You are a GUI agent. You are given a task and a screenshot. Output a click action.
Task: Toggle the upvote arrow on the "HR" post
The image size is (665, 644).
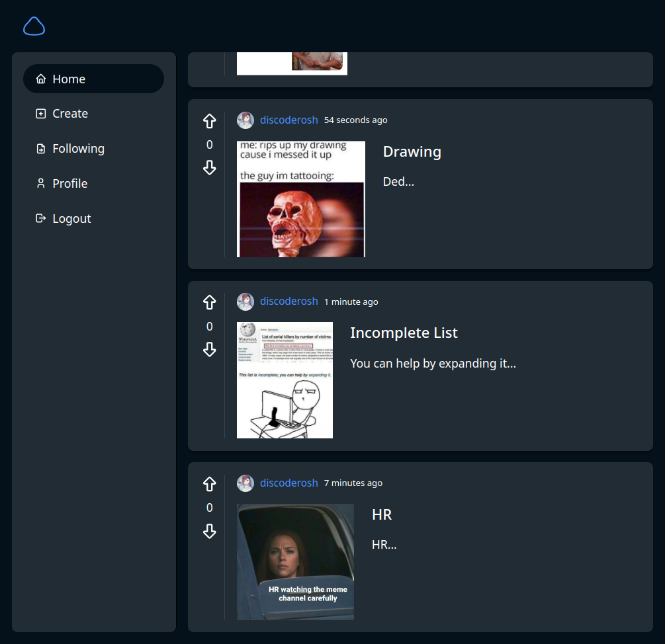pyautogui.click(x=209, y=484)
